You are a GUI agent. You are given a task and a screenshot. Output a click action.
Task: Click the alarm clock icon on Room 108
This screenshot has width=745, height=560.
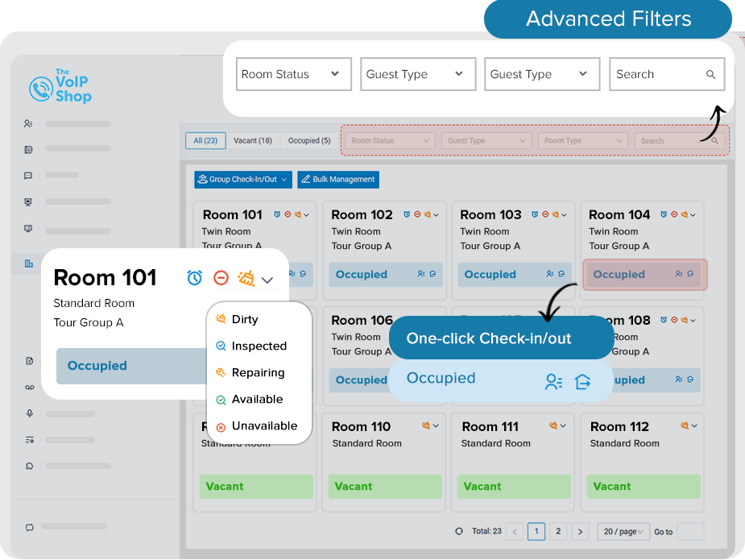pos(664,320)
